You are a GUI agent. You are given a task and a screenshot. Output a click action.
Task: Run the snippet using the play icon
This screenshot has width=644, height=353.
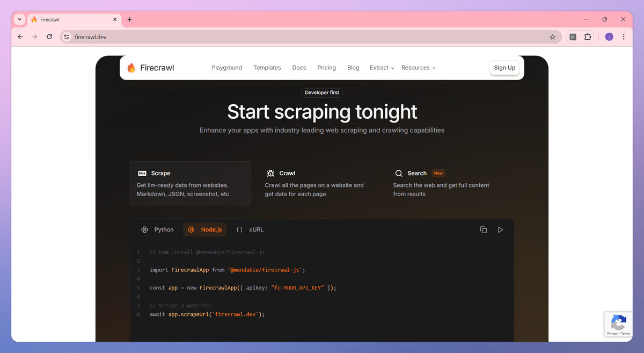coord(500,229)
